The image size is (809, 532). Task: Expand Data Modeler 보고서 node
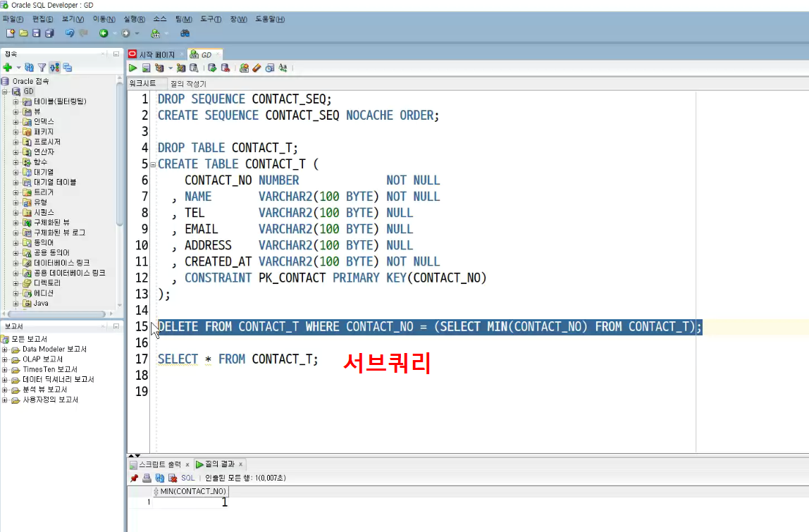5,349
